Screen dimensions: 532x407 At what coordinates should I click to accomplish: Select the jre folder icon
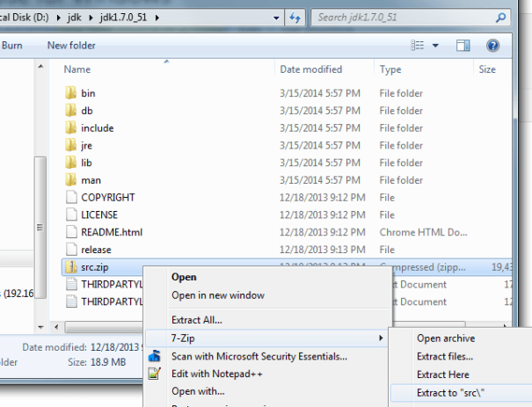pos(71,145)
